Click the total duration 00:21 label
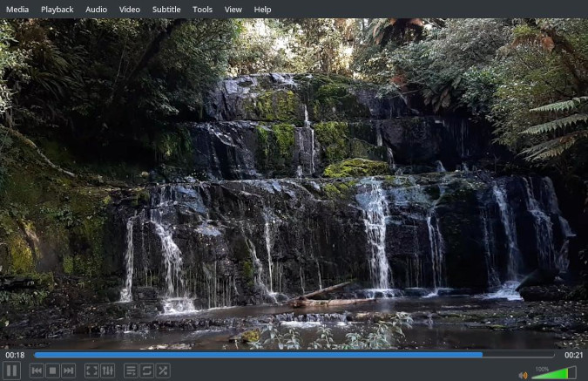This screenshot has width=588, height=381. click(574, 355)
